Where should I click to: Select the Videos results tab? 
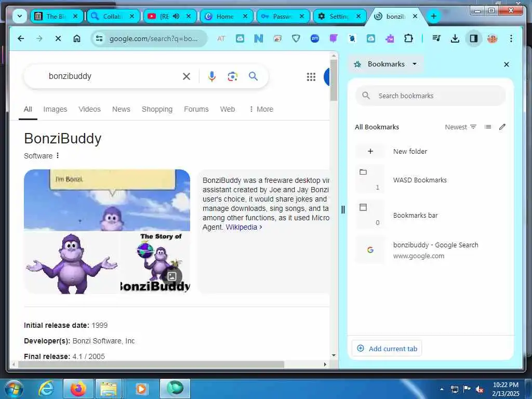89,109
